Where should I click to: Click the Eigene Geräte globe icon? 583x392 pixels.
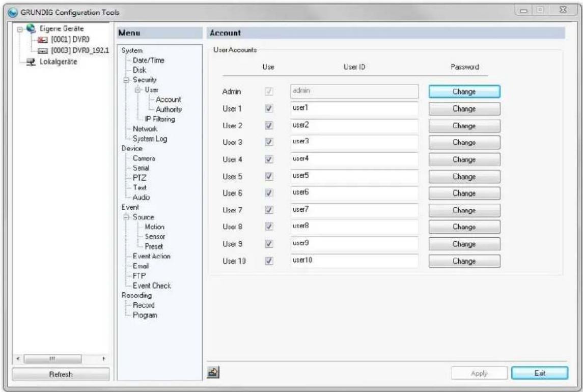[x=31, y=29]
